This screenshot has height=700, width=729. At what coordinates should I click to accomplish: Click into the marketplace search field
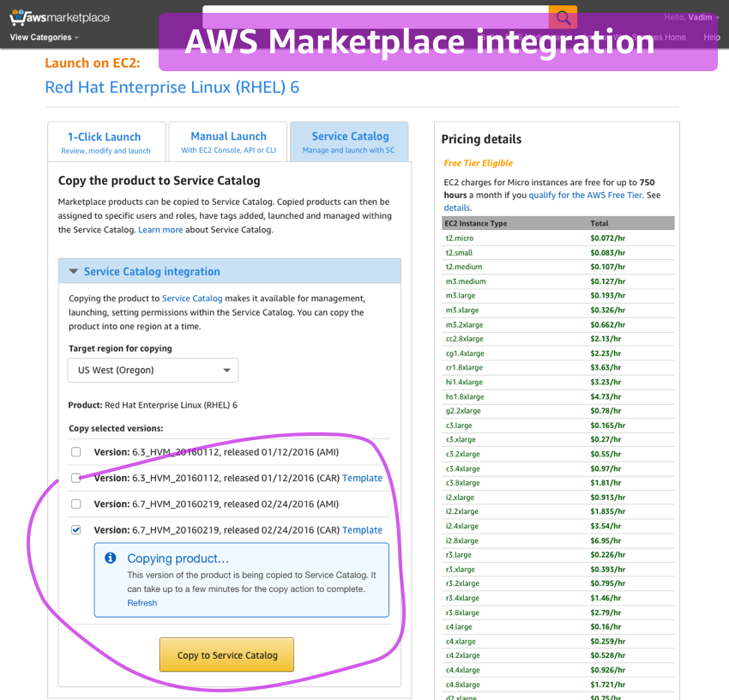click(376, 17)
